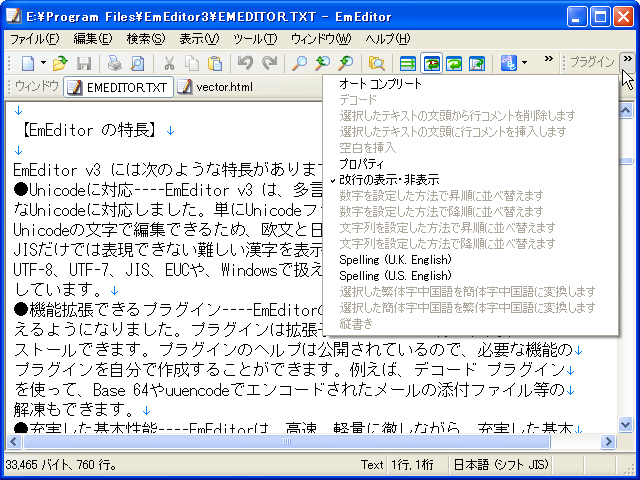Click vertical scrollbar up arrow

coord(626,111)
